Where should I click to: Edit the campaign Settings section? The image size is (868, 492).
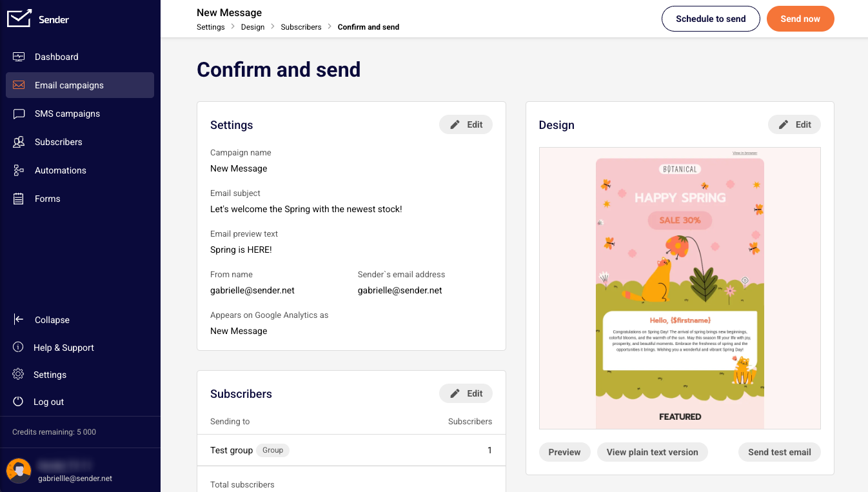466,124
